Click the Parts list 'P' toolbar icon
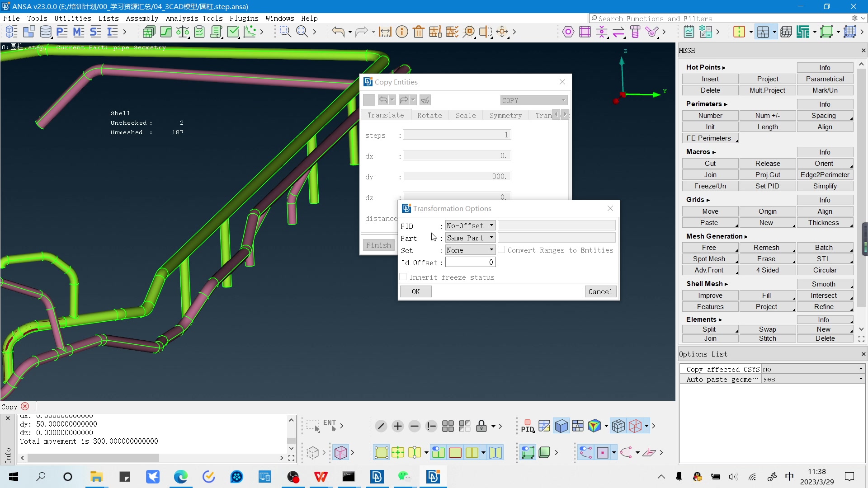868x488 pixels. click(x=62, y=32)
